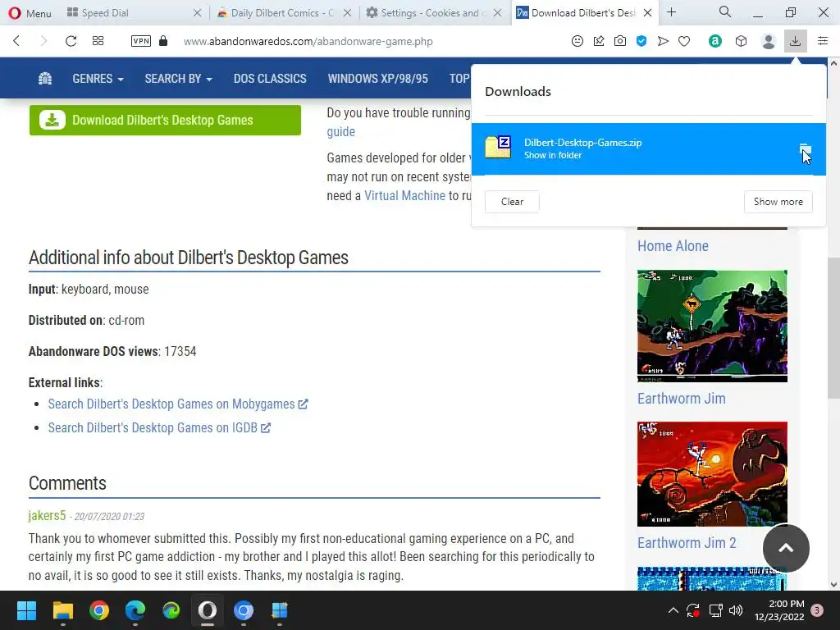
Task: Open the Earthworm Jim title link
Action: 682,399
